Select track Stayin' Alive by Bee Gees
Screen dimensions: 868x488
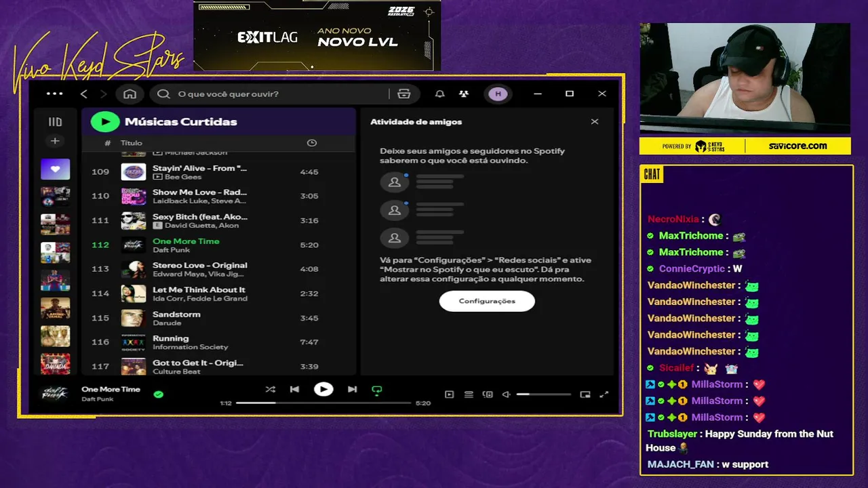click(218, 172)
